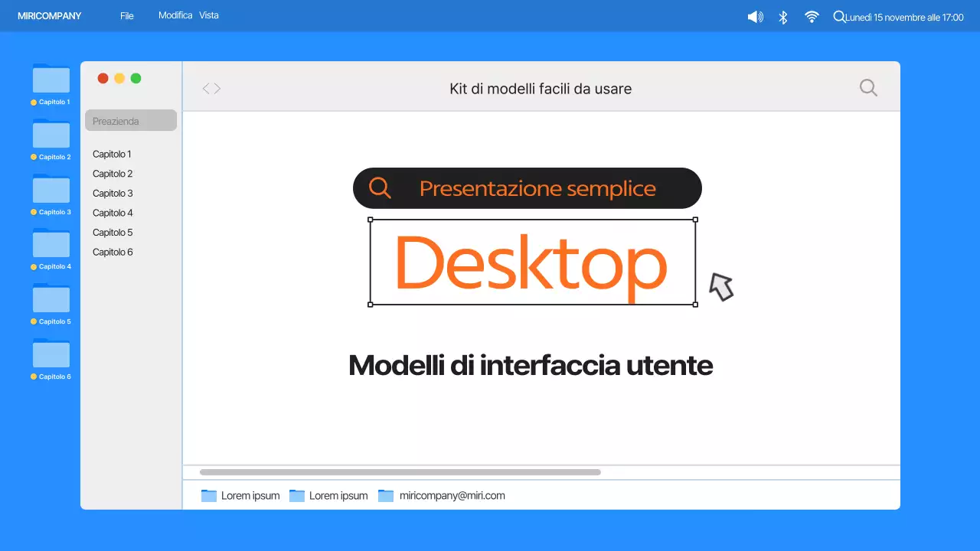980x551 pixels.
Task: Open the Preazienda dropdown in the sidebar
Action: coord(130,120)
